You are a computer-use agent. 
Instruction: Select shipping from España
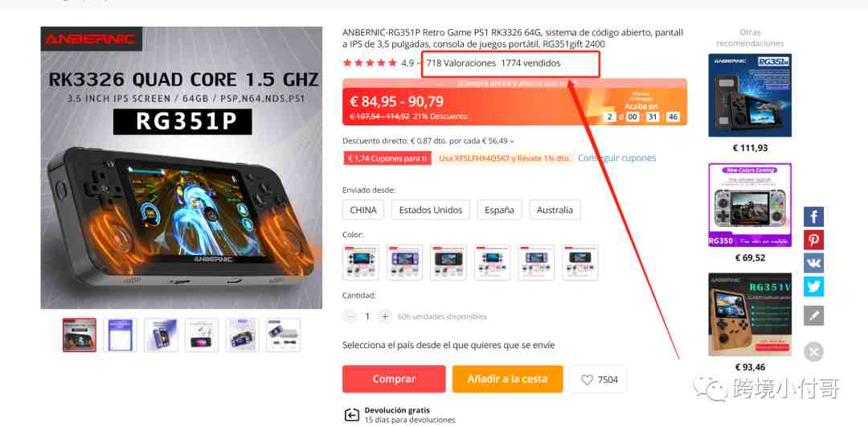click(499, 210)
